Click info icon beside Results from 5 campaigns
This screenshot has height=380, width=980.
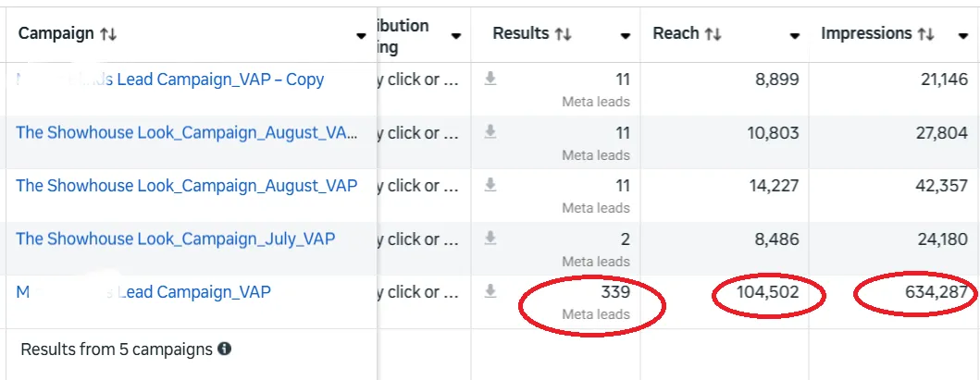pos(224,349)
